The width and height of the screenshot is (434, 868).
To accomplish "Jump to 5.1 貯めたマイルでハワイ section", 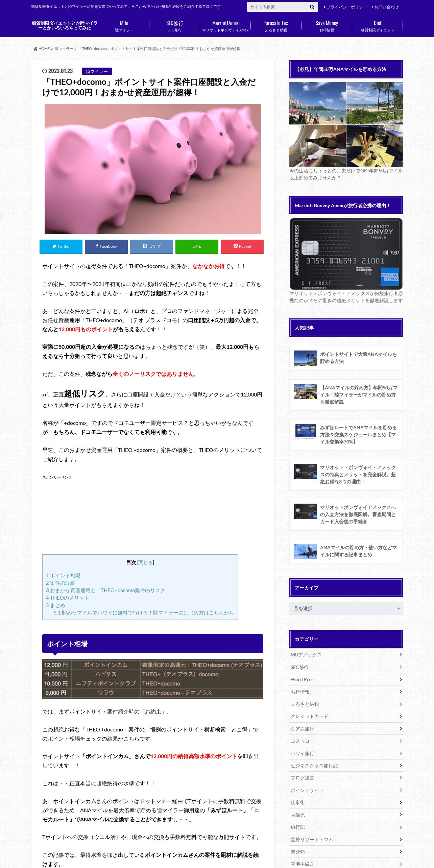I will pos(144,613).
